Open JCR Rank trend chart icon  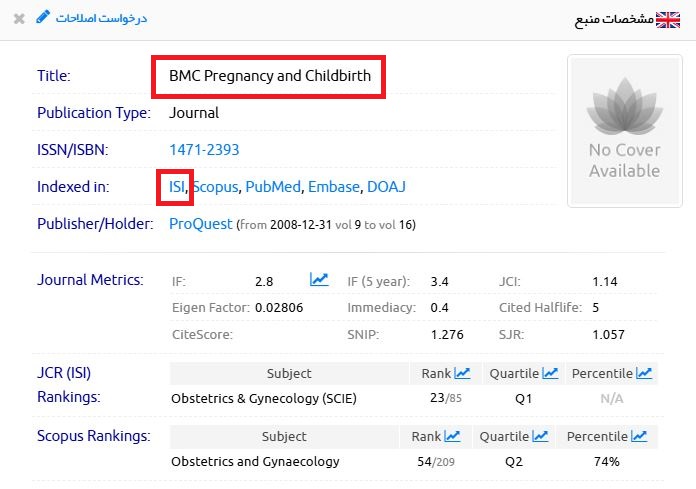click(462, 373)
